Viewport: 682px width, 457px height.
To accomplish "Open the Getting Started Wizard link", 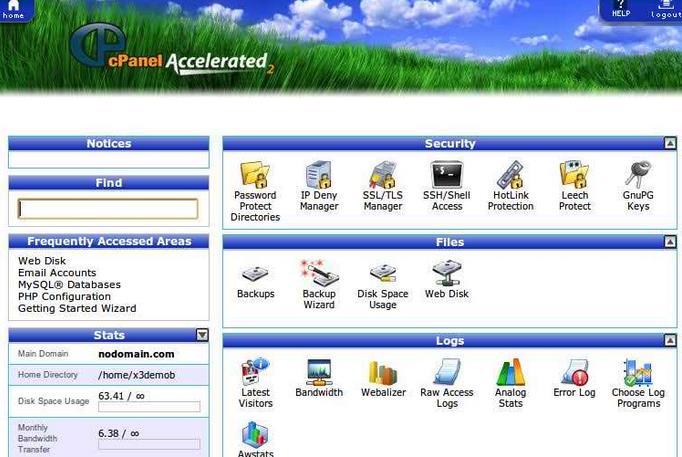I will 77,308.
